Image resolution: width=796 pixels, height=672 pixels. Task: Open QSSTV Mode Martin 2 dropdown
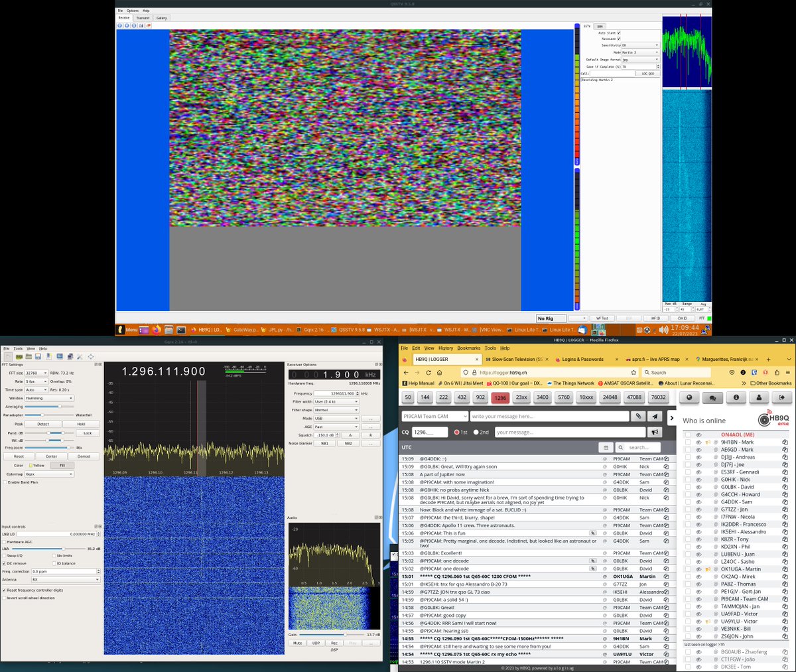click(640, 52)
